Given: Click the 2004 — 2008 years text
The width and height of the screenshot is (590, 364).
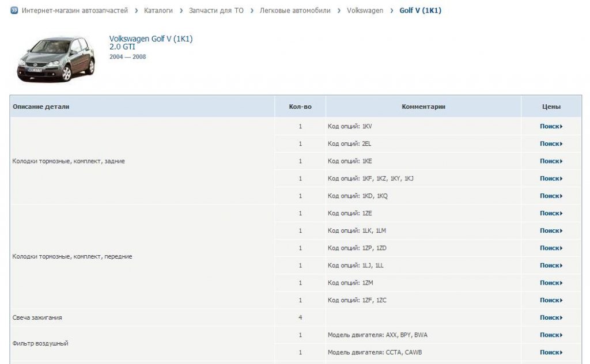Looking at the screenshot, I should coord(127,57).
